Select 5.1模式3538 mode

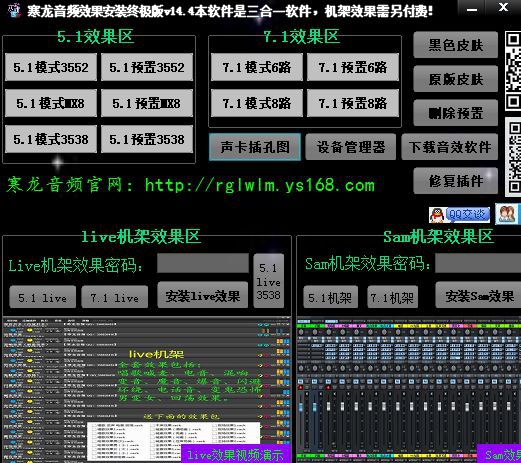pos(51,139)
